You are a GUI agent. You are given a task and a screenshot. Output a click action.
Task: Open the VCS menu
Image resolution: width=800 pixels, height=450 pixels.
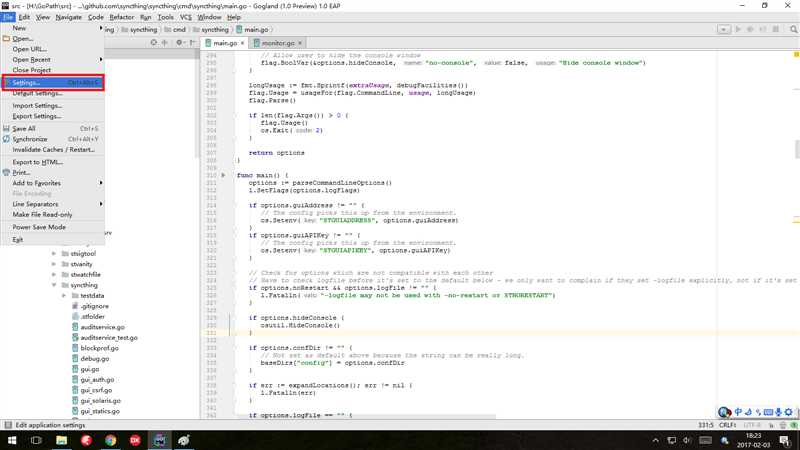(186, 17)
